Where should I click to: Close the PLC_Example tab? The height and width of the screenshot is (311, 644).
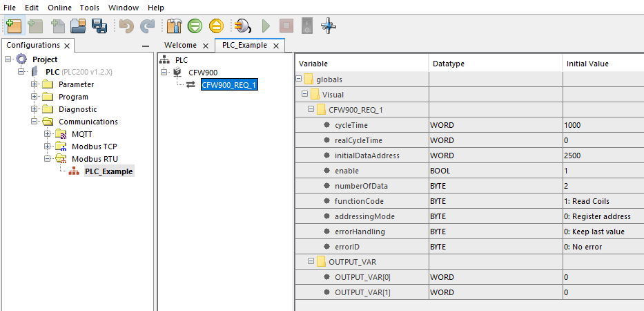point(276,46)
